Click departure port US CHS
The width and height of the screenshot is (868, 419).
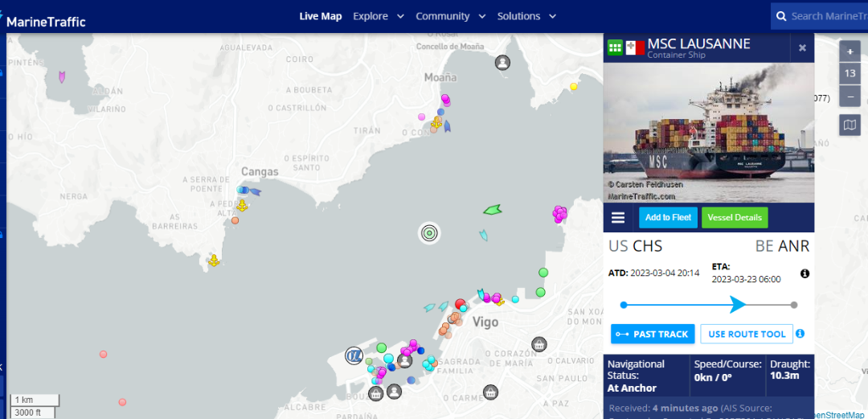[635, 245]
